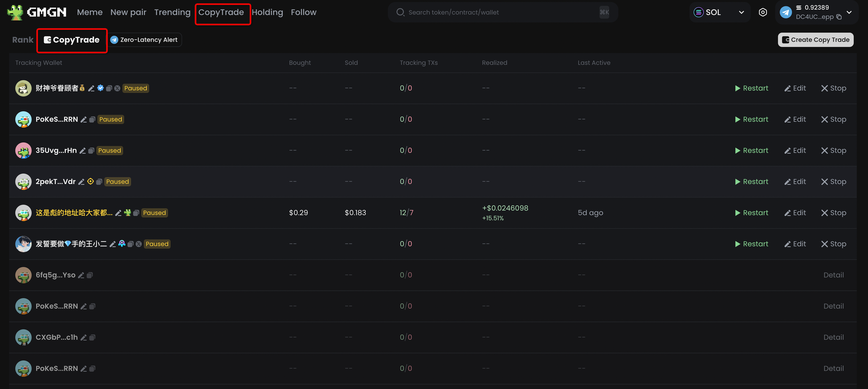
Task: Copy wallet address DC4UC...epp
Action: (839, 17)
